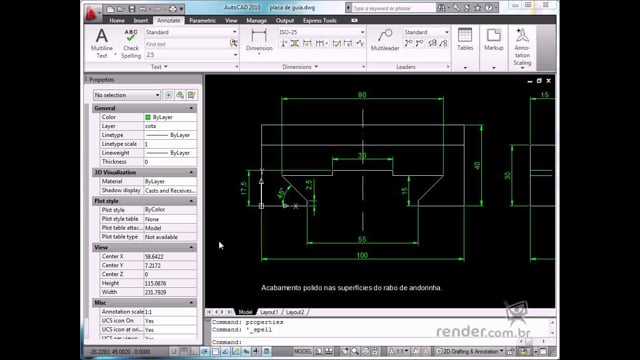This screenshot has width=640, height=360.
Task: Toggle Show Lineweight in status bar
Action: pyautogui.click(x=256, y=351)
